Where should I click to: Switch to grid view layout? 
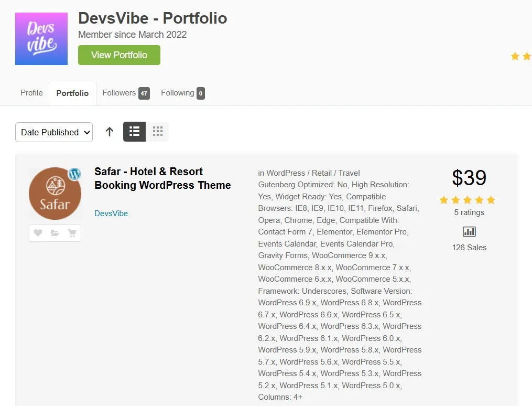pyautogui.click(x=157, y=132)
